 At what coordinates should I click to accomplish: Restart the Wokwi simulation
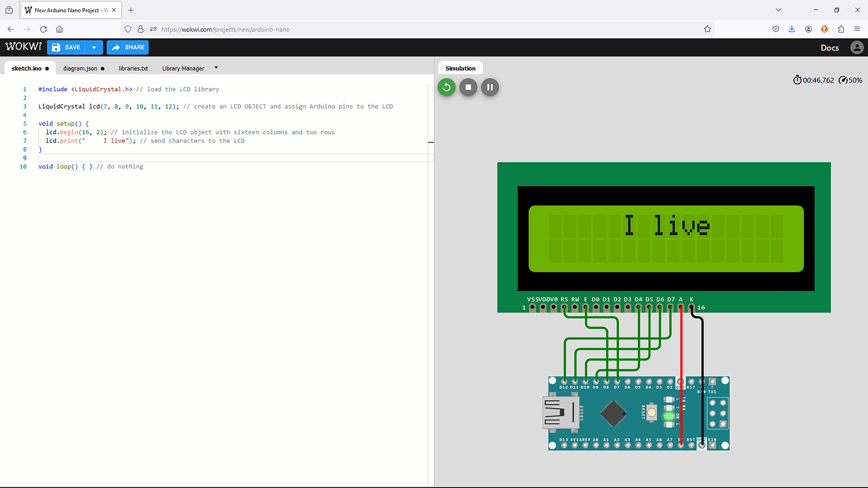click(x=447, y=87)
